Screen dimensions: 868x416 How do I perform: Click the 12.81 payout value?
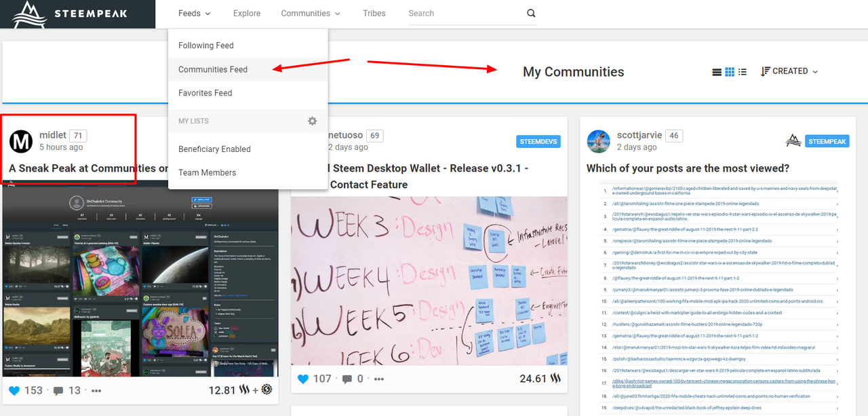222,390
